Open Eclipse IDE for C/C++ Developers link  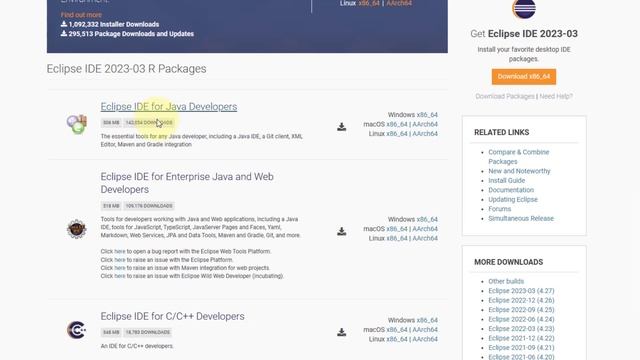pos(172,316)
